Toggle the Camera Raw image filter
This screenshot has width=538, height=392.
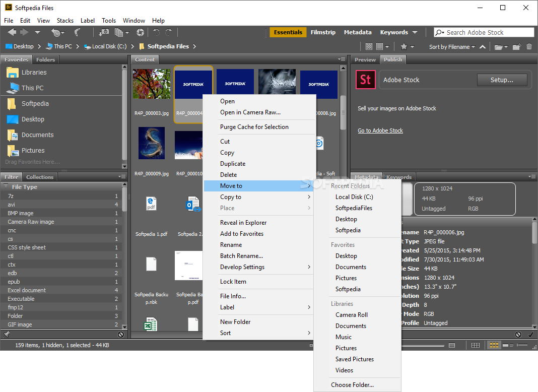[x=61, y=222]
